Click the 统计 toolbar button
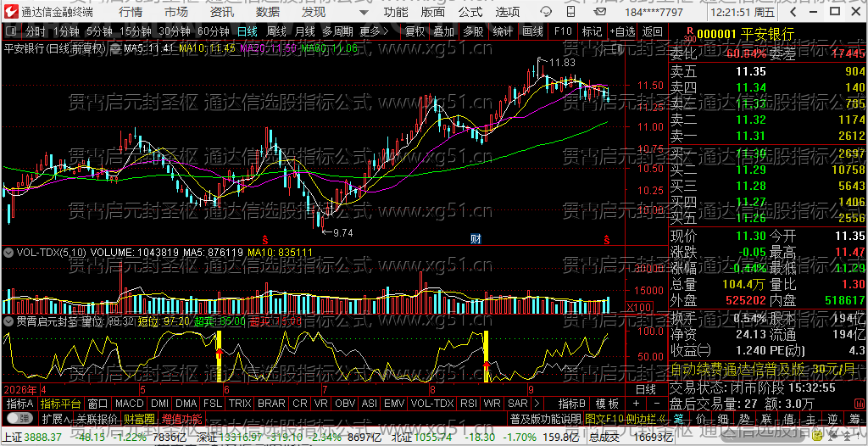 [x=502, y=32]
